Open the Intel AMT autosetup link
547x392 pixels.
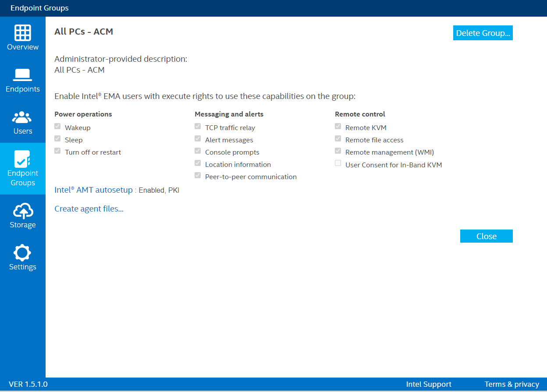click(93, 190)
